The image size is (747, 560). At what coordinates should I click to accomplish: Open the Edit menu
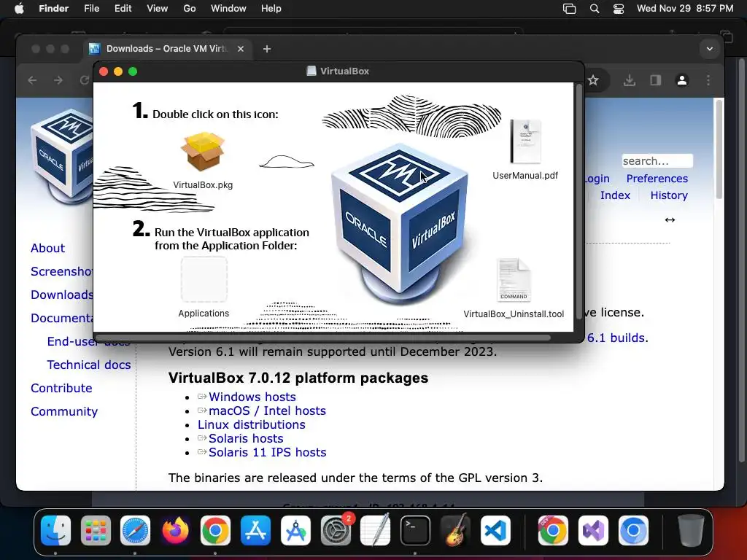123,9
